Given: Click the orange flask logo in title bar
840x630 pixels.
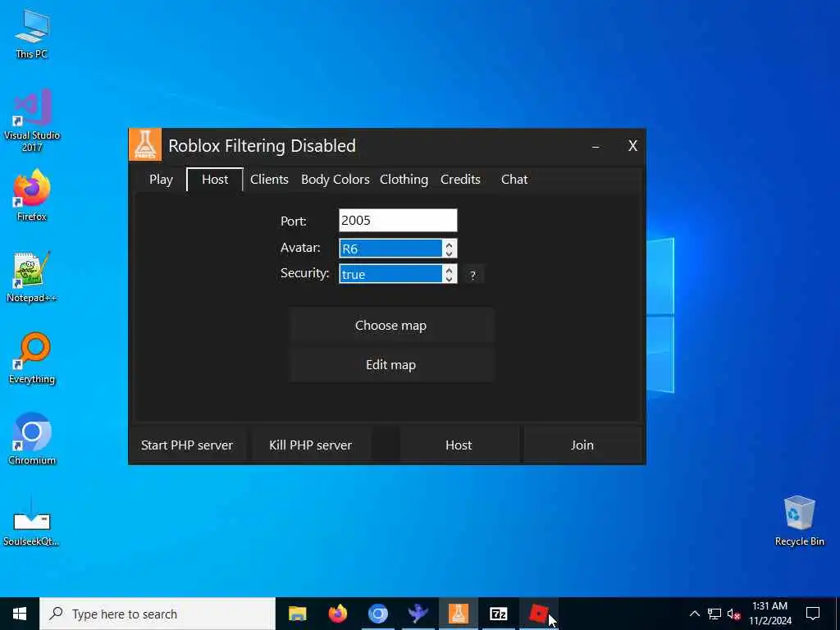Looking at the screenshot, I should point(145,144).
